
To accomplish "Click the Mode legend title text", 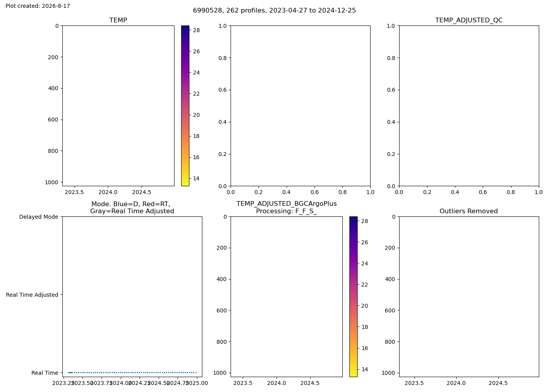I will 132,208.
